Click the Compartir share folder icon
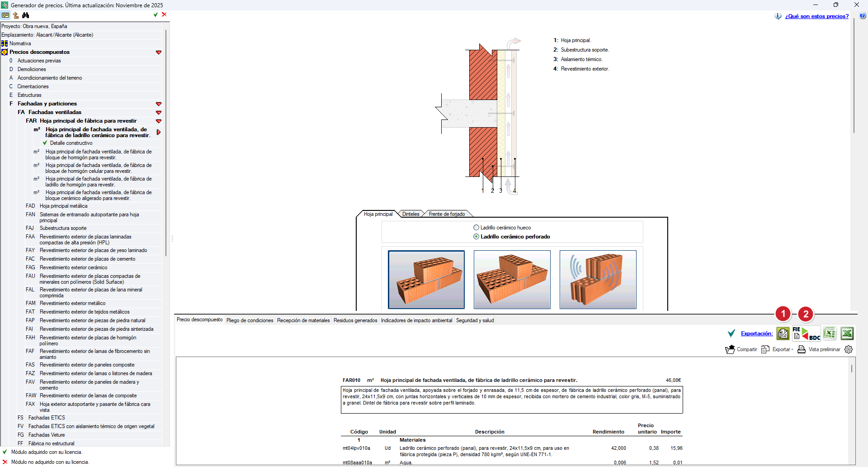 (x=730, y=349)
